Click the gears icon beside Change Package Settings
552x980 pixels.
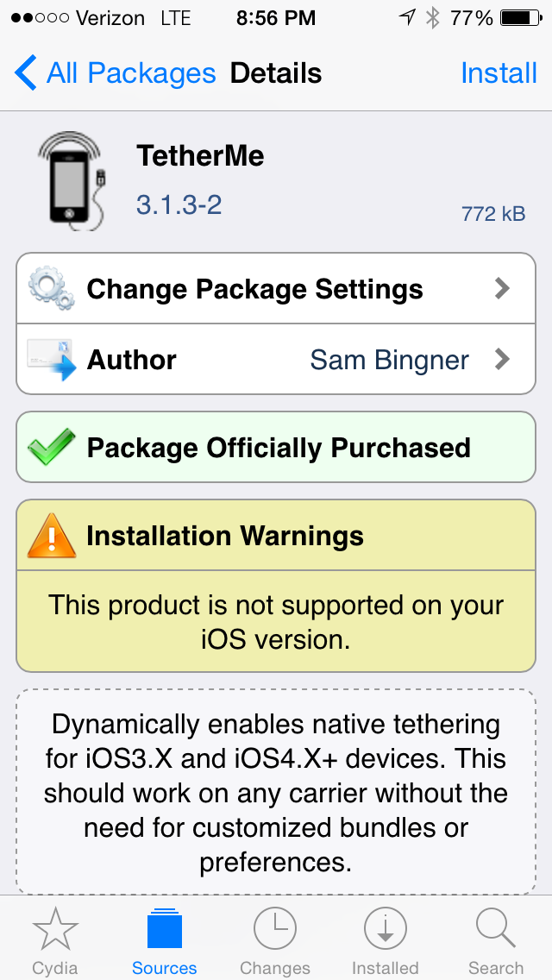coord(51,288)
